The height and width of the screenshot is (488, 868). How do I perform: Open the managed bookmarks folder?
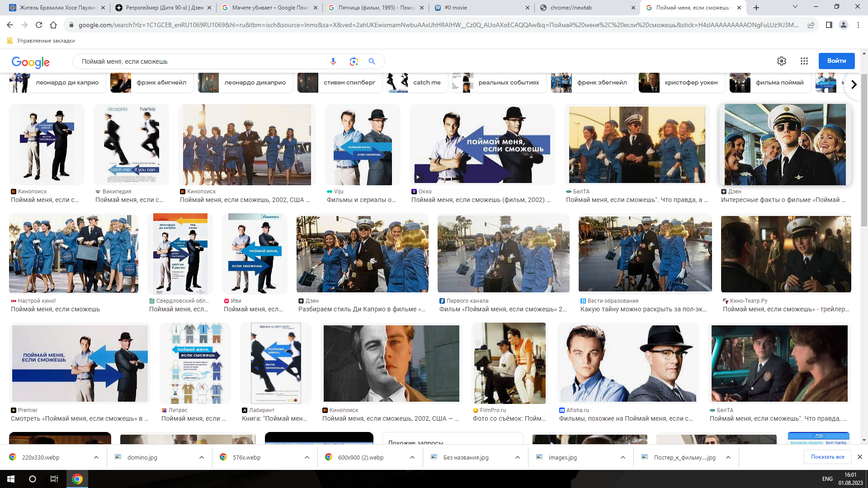[41, 41]
